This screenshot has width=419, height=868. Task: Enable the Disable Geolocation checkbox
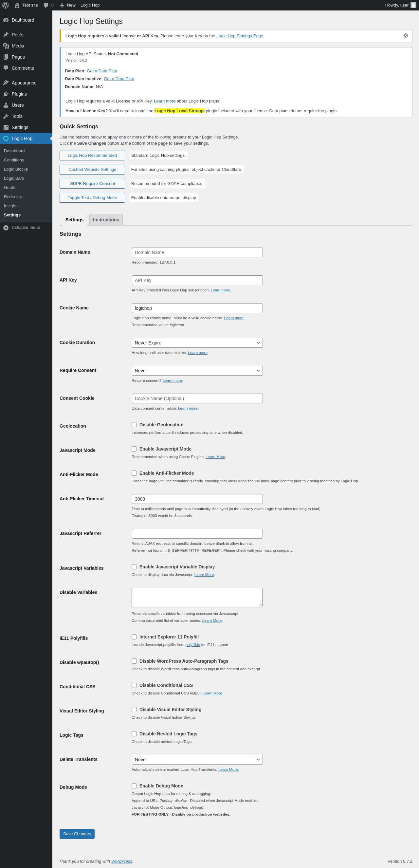(x=134, y=425)
